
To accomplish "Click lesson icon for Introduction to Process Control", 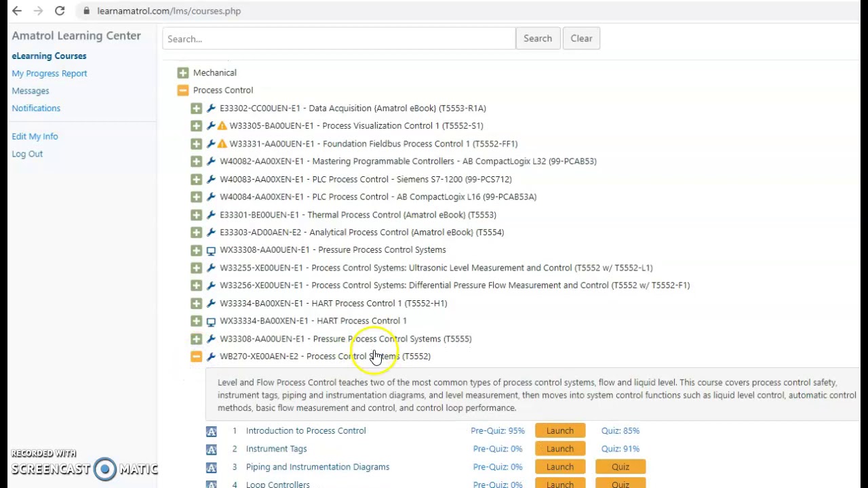I will (211, 431).
